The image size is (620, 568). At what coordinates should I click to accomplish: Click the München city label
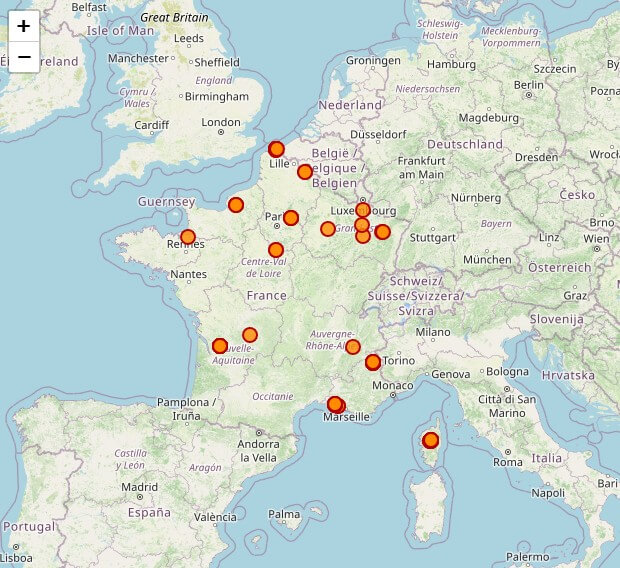488,260
